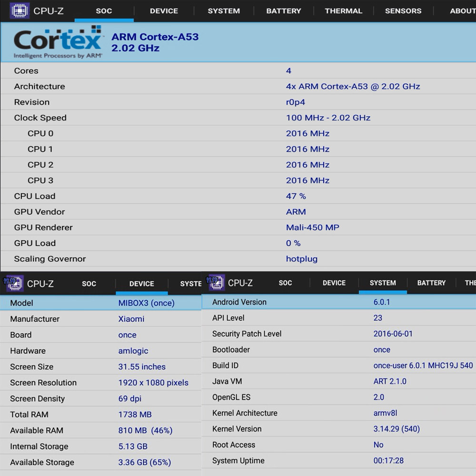This screenshot has height=476, width=476.
Task: Click the Bootloader value 'once'
Action: (x=382, y=350)
